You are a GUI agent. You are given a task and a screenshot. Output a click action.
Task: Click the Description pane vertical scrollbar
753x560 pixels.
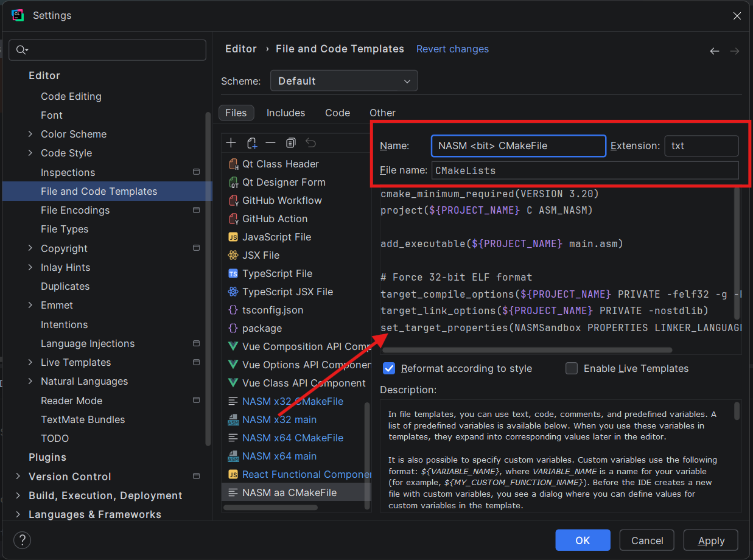[x=737, y=411]
